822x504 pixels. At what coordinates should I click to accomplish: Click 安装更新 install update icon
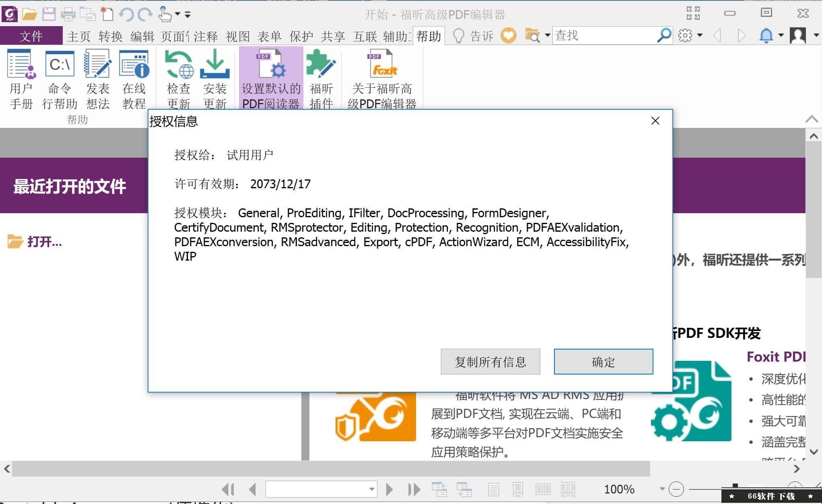215,79
